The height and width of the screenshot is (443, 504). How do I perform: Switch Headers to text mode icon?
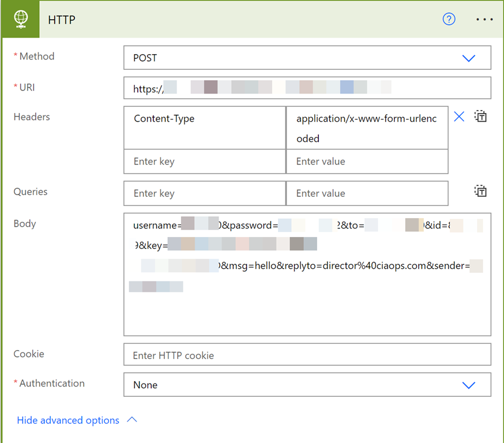[481, 117]
